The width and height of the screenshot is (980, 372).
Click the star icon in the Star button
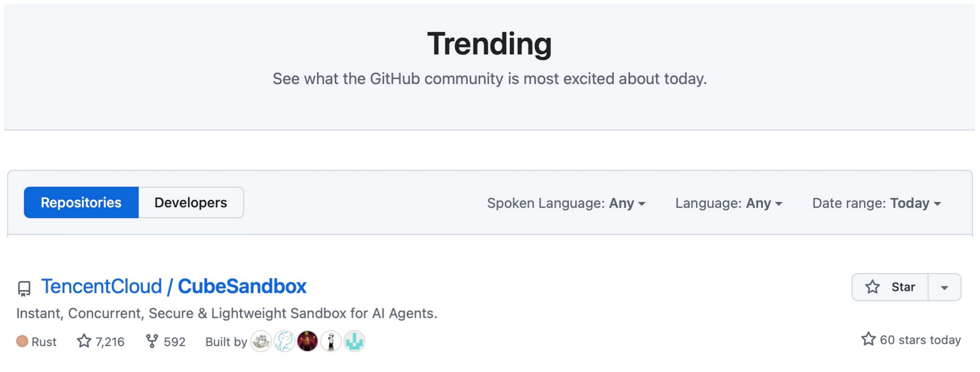[x=872, y=287]
